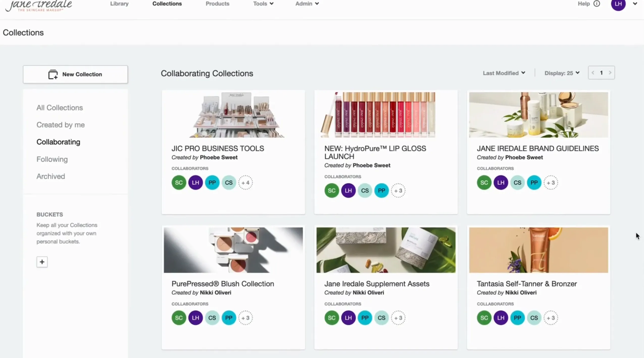Click the page number 1 indicator
The image size is (644, 358).
(x=601, y=73)
